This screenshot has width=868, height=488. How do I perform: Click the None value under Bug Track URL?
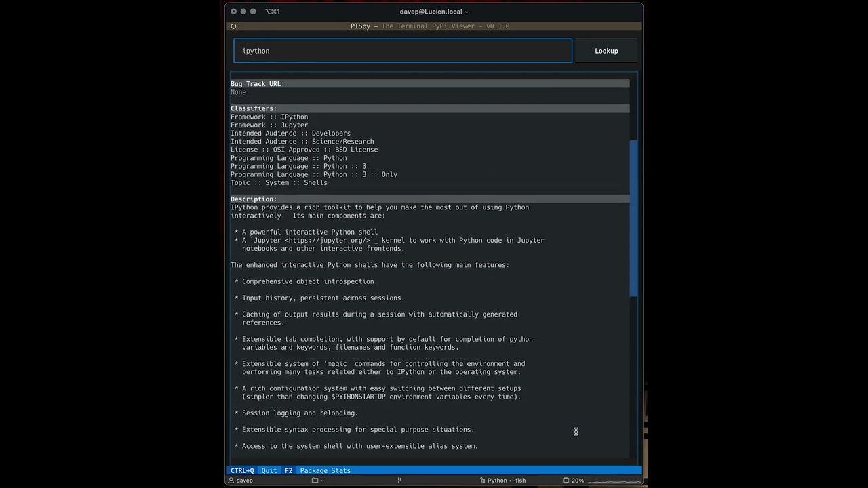[238, 92]
